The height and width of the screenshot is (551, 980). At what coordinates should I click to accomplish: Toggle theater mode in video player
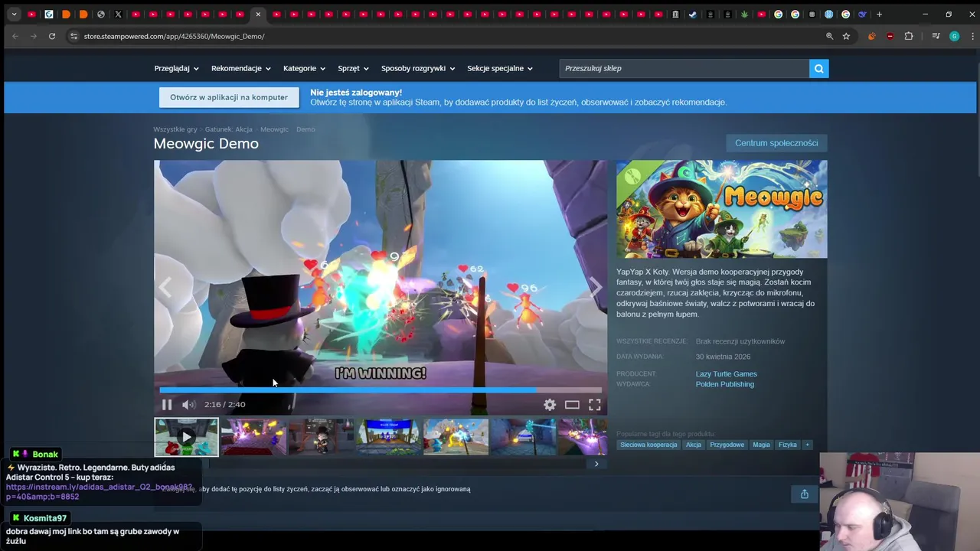[572, 405]
